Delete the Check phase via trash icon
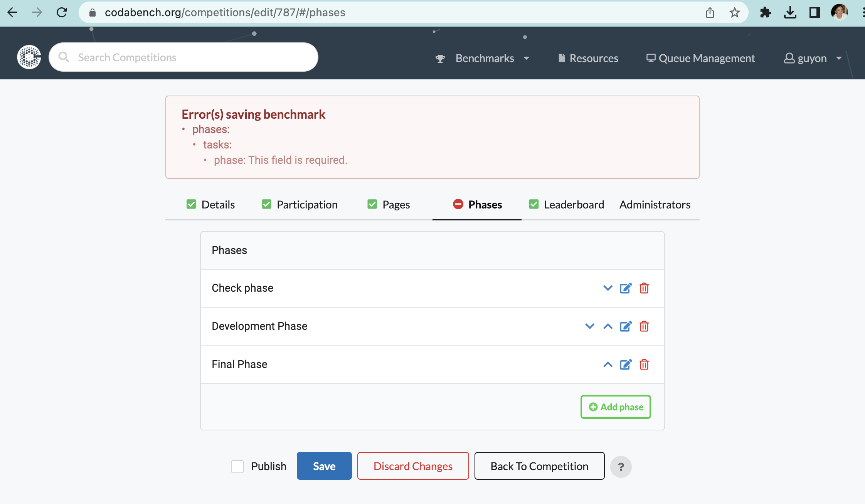Viewport: 865px width, 504px height. 644,288
